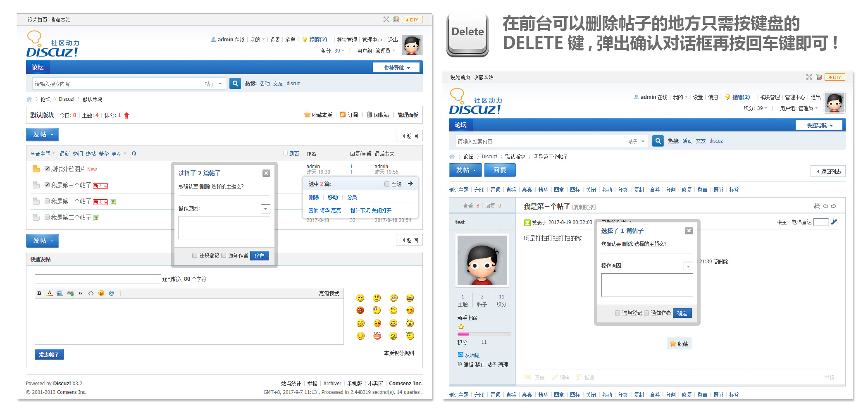Enable 违规登记 in the 2 篇帖子 dialog

click(195, 256)
